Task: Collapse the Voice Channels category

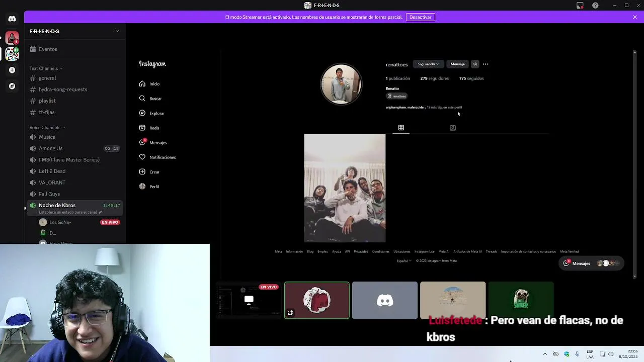Action: click(x=47, y=128)
